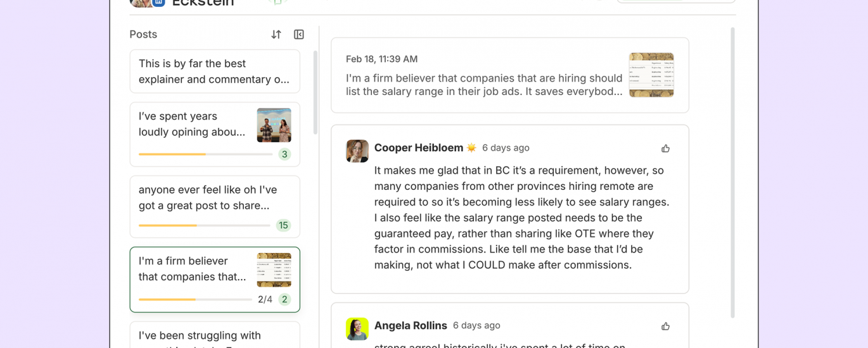Open the "I've been struggling with" post
This screenshot has width=868, height=348.
pyautogui.click(x=200, y=335)
